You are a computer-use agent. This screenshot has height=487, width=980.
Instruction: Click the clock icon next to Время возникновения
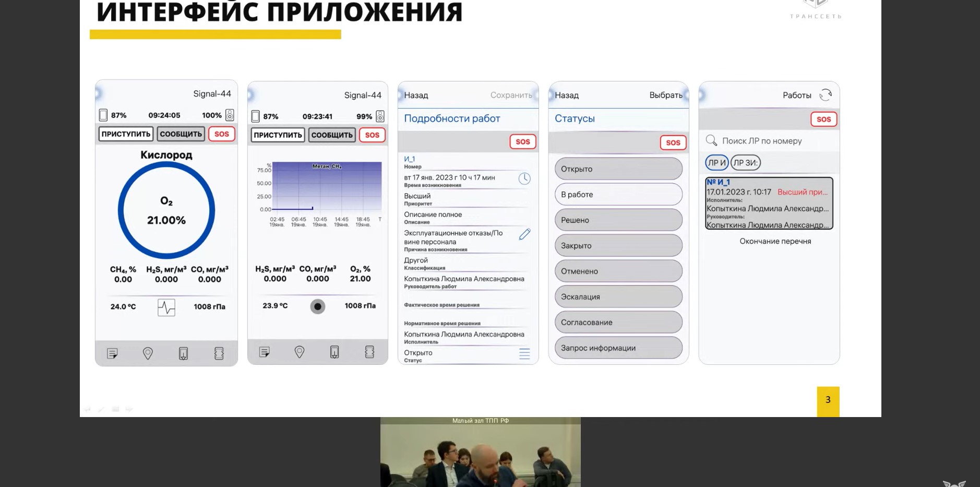[x=524, y=179]
